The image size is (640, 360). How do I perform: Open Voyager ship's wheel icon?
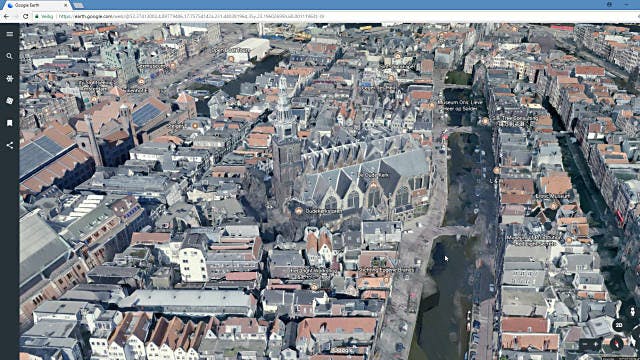point(10,78)
